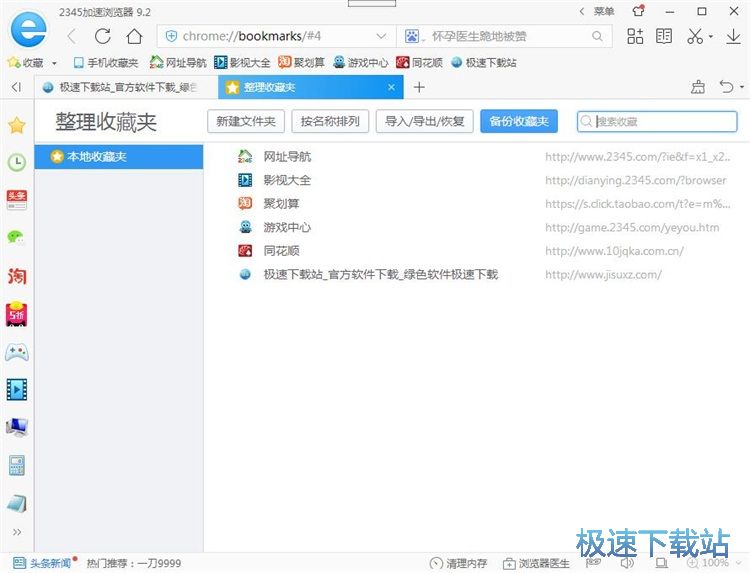Focus the 搜索收藏 search field
This screenshot has height=573, width=750.
pyautogui.click(x=657, y=121)
